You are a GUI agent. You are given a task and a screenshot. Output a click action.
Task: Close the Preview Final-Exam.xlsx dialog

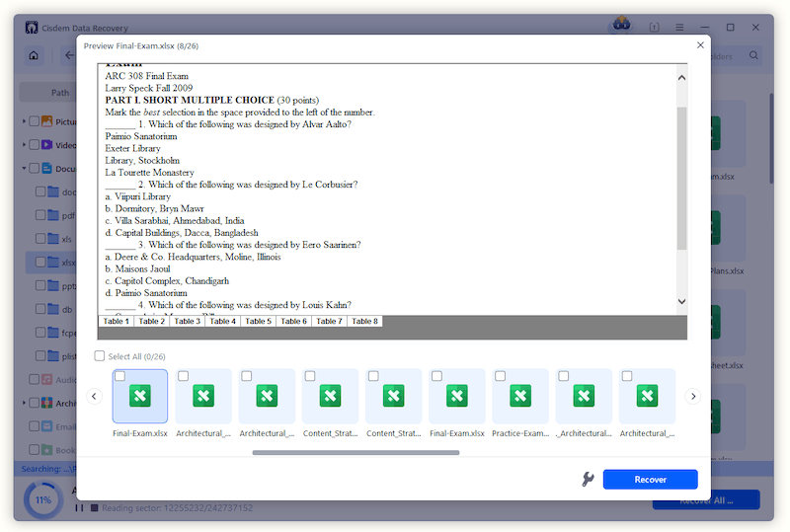click(x=700, y=45)
